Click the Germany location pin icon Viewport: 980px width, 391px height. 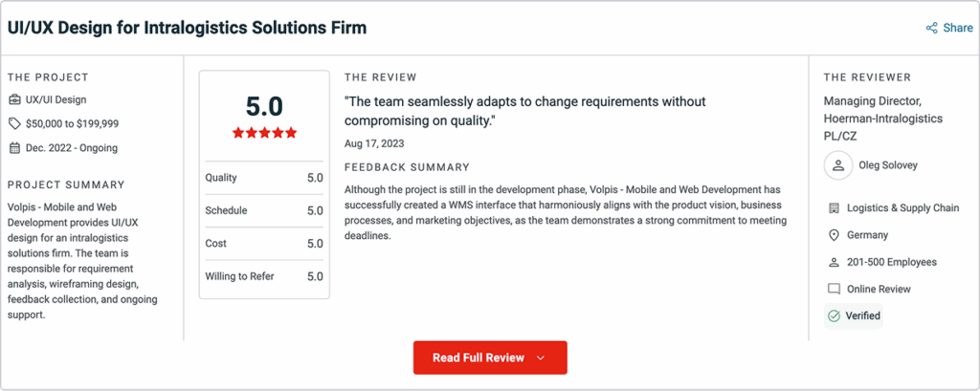point(834,235)
